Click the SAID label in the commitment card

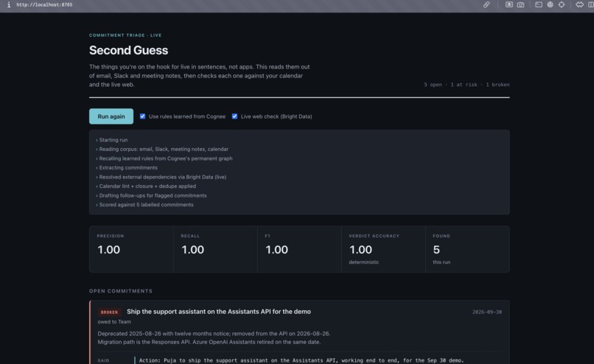(103, 360)
